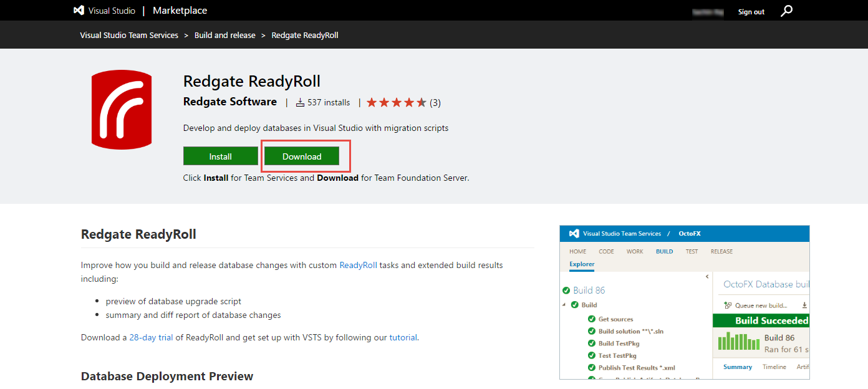This screenshot has width=868, height=389.
Task: Click Sign out
Action: coord(751,12)
